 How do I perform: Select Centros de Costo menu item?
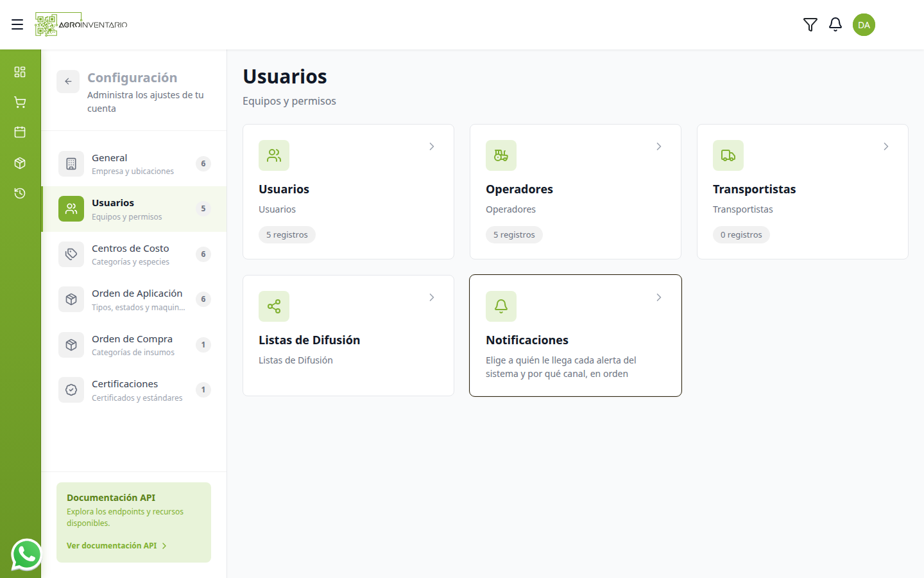point(134,254)
